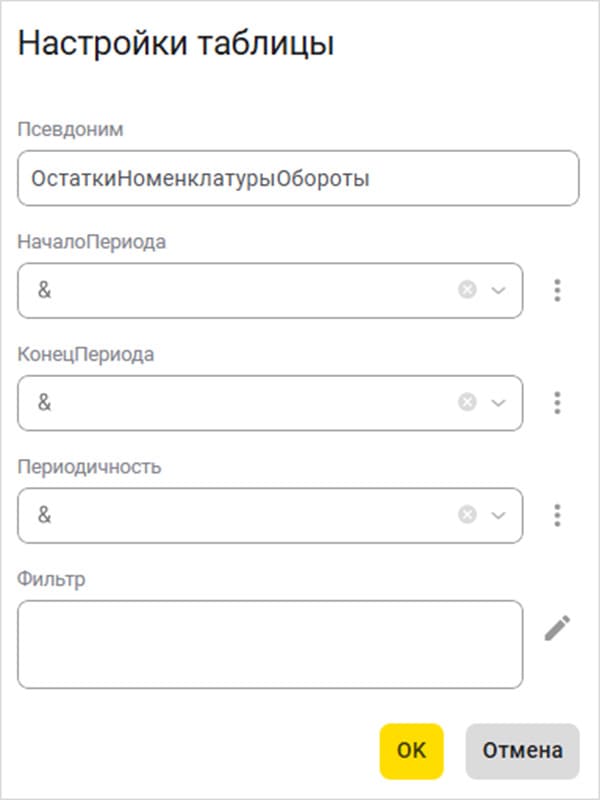Click the Настройки таблицы dialog title
The height and width of the screenshot is (800, 600).
176,45
